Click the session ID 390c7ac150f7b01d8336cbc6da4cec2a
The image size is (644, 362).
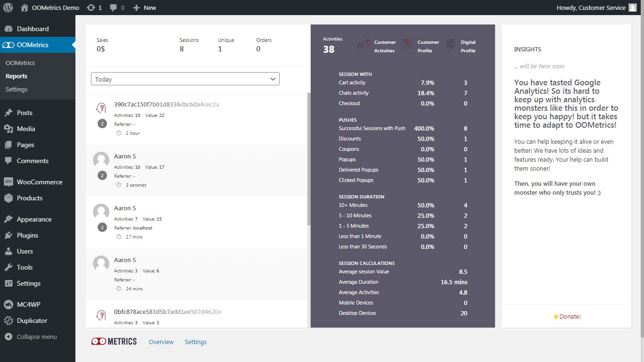pyautogui.click(x=166, y=104)
